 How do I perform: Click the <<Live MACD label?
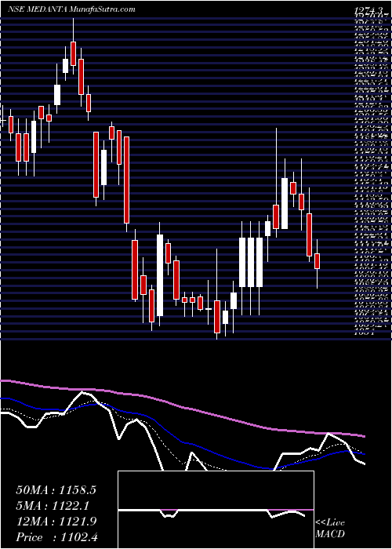point(330,529)
